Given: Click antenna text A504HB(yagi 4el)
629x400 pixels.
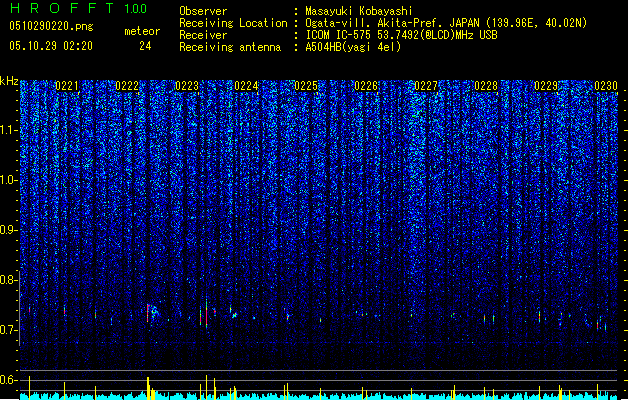Looking at the screenshot, I should (x=353, y=47).
